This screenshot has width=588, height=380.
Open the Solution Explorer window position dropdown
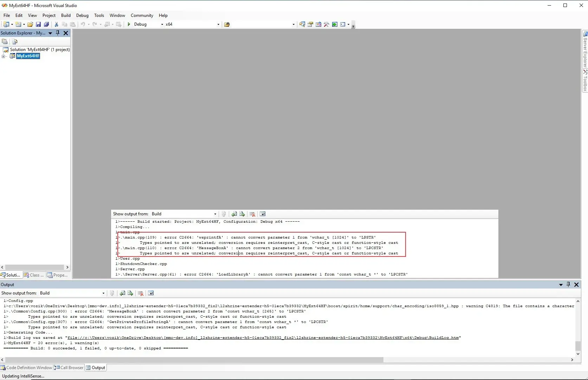tap(50, 33)
